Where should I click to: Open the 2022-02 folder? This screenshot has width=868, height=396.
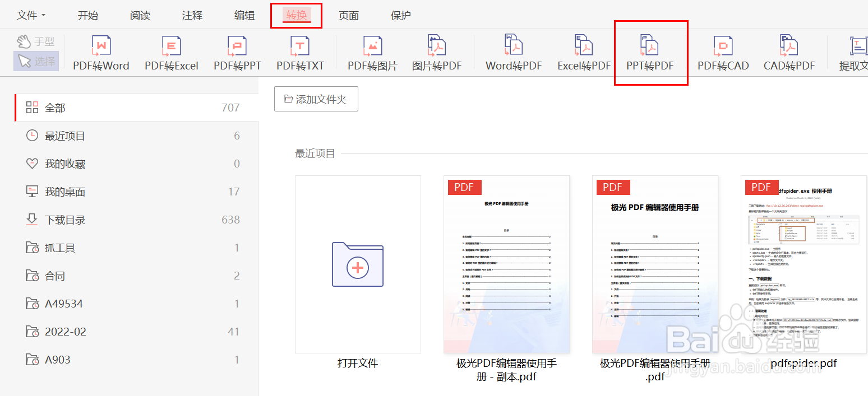click(x=136, y=332)
